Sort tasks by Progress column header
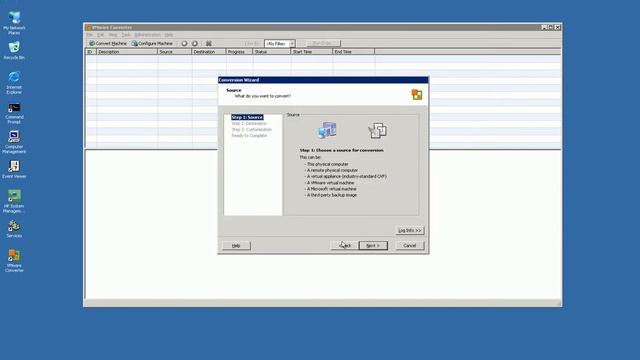The width and height of the screenshot is (640, 360). click(240, 52)
